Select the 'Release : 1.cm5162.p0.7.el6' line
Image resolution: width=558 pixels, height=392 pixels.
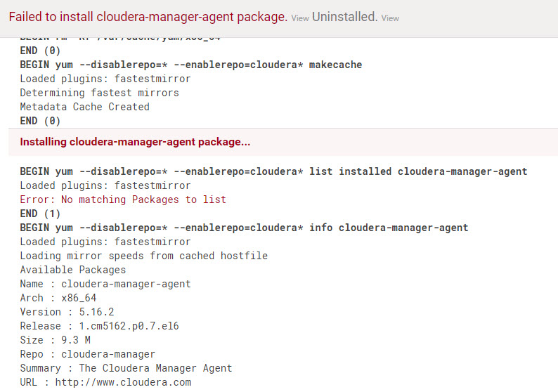coord(102,326)
